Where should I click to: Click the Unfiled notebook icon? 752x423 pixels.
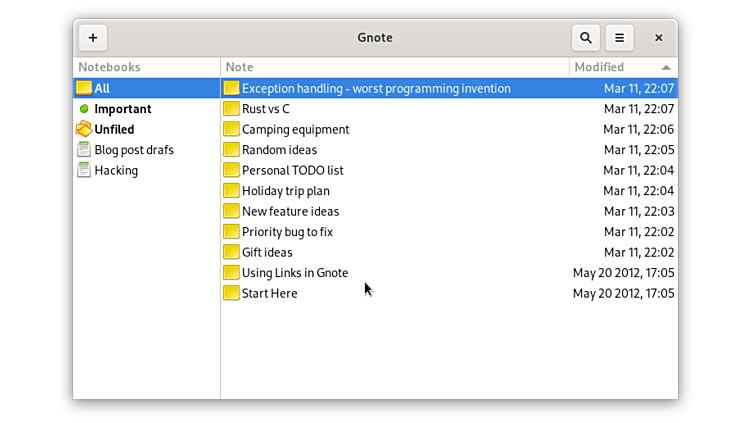point(84,130)
